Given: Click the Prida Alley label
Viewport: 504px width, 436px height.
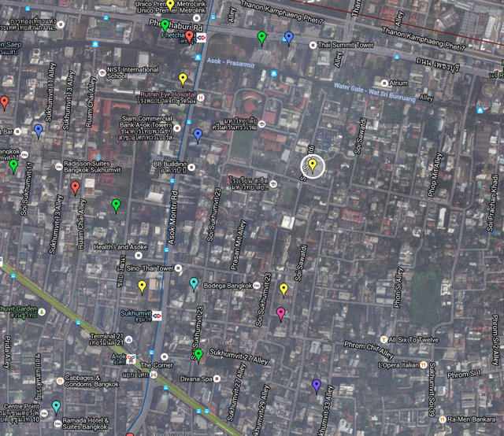Looking at the screenshot, I should 7,352.
